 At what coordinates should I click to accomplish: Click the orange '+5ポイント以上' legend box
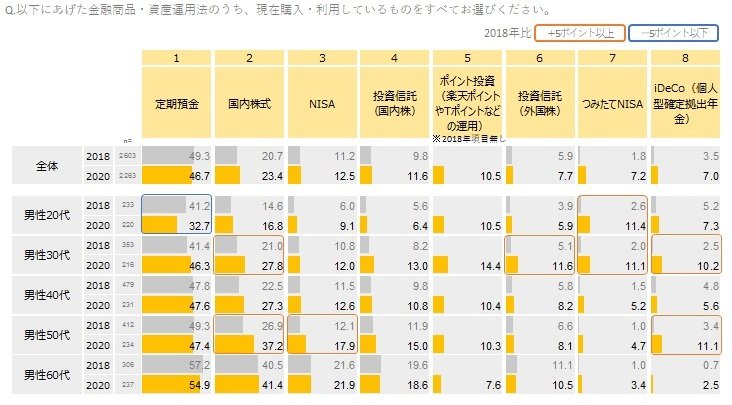pyautogui.click(x=580, y=33)
